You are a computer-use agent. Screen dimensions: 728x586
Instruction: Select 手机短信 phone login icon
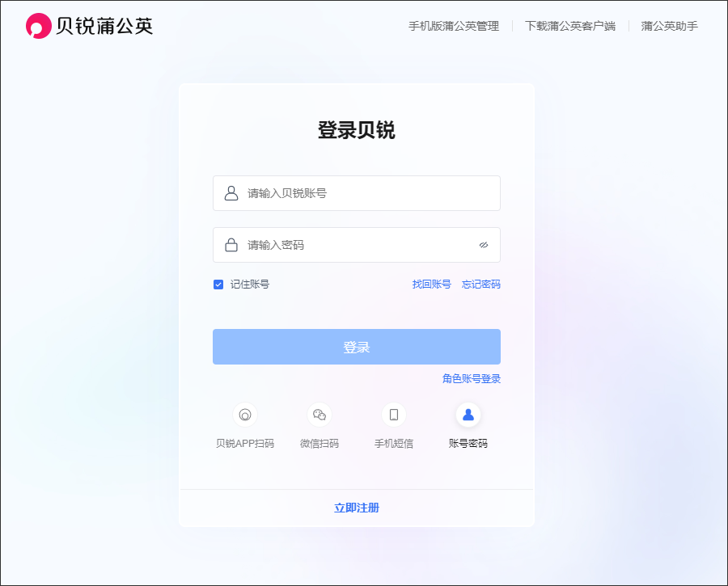(394, 415)
